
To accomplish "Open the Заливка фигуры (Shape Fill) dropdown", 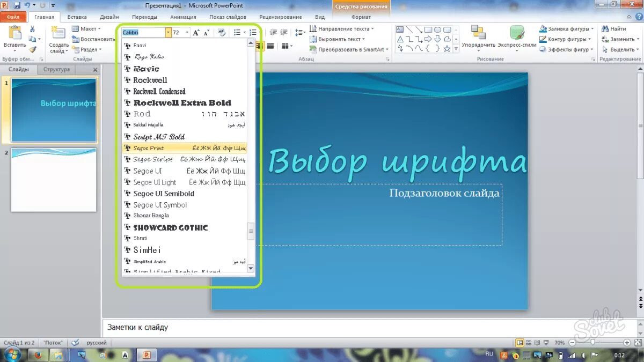I will click(567, 29).
